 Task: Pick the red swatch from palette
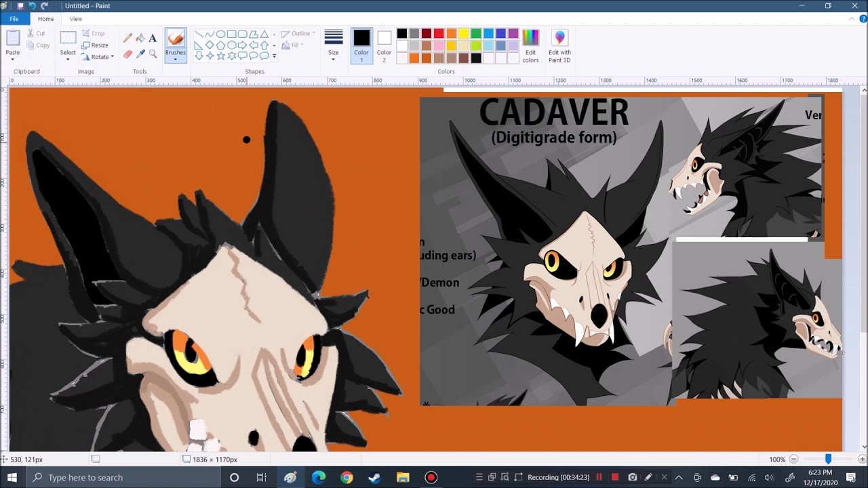(439, 34)
